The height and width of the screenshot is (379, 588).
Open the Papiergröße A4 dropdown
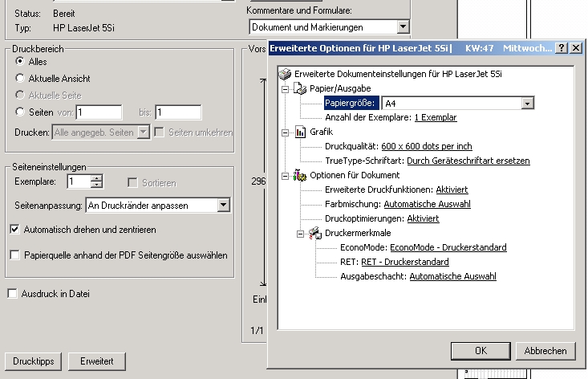point(527,104)
